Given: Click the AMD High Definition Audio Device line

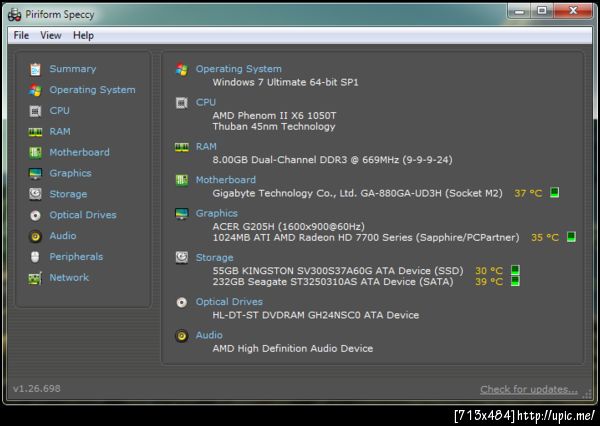Looking at the screenshot, I should point(293,349).
